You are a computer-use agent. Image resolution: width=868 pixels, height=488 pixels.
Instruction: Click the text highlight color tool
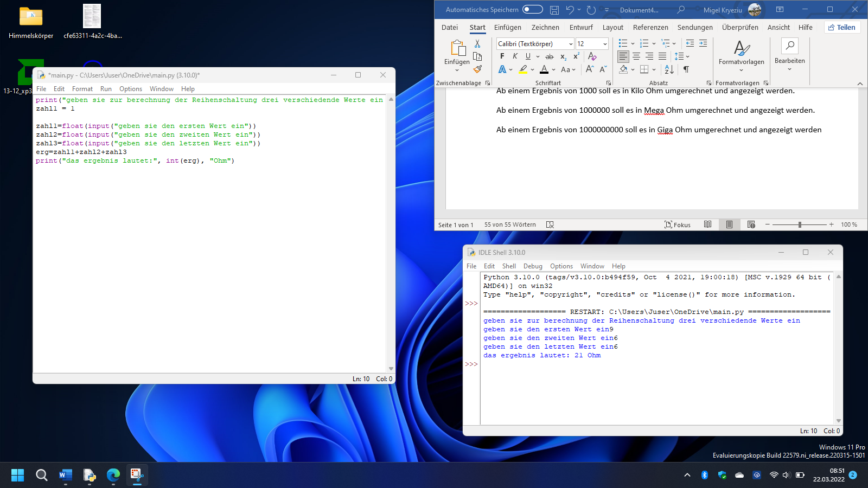(x=522, y=69)
